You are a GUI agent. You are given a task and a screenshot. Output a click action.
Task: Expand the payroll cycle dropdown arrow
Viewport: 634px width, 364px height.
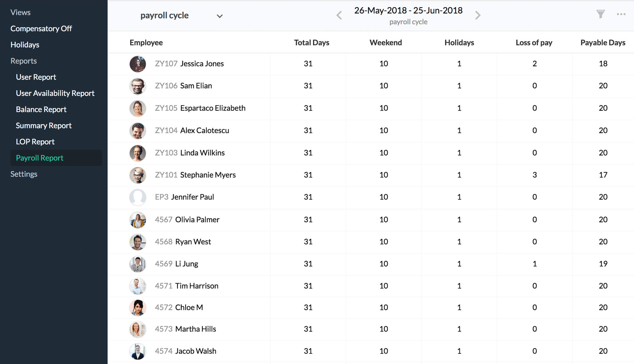pos(220,16)
